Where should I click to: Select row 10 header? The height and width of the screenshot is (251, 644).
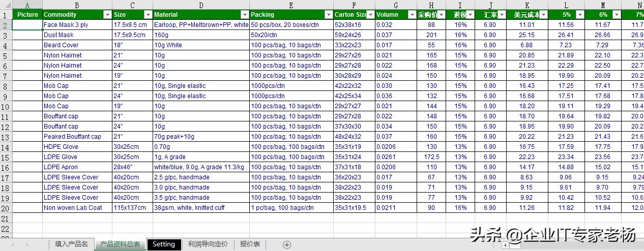[6, 106]
